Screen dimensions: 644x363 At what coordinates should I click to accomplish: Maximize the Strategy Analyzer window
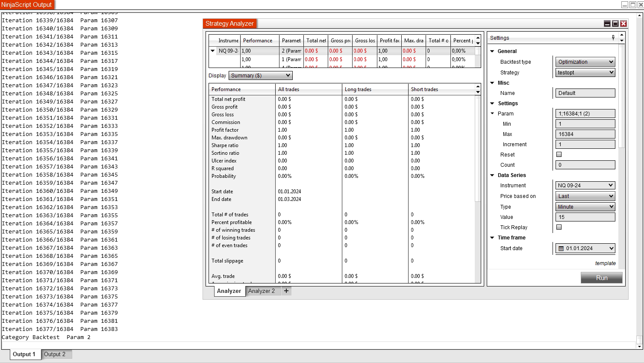tap(615, 24)
